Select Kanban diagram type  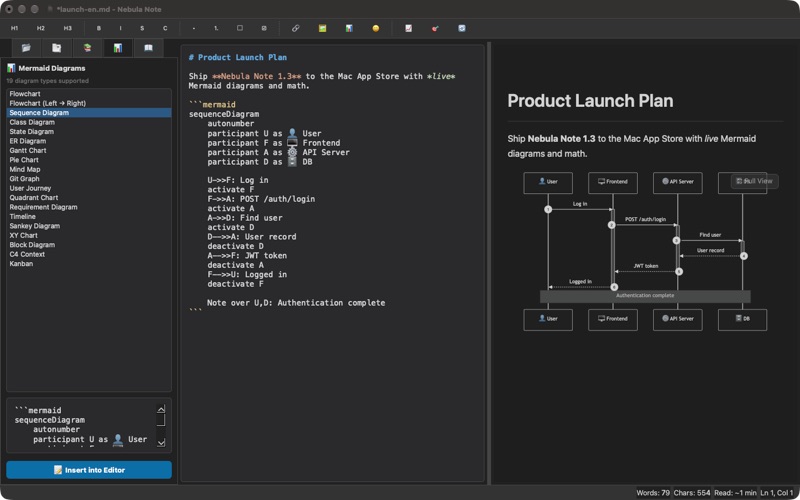(89, 264)
